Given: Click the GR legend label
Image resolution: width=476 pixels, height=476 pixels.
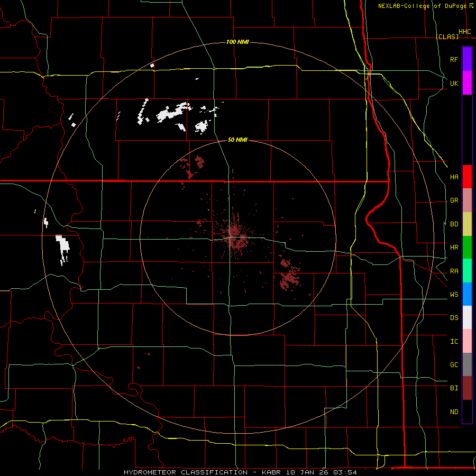Looking at the screenshot, I should pos(454,200).
